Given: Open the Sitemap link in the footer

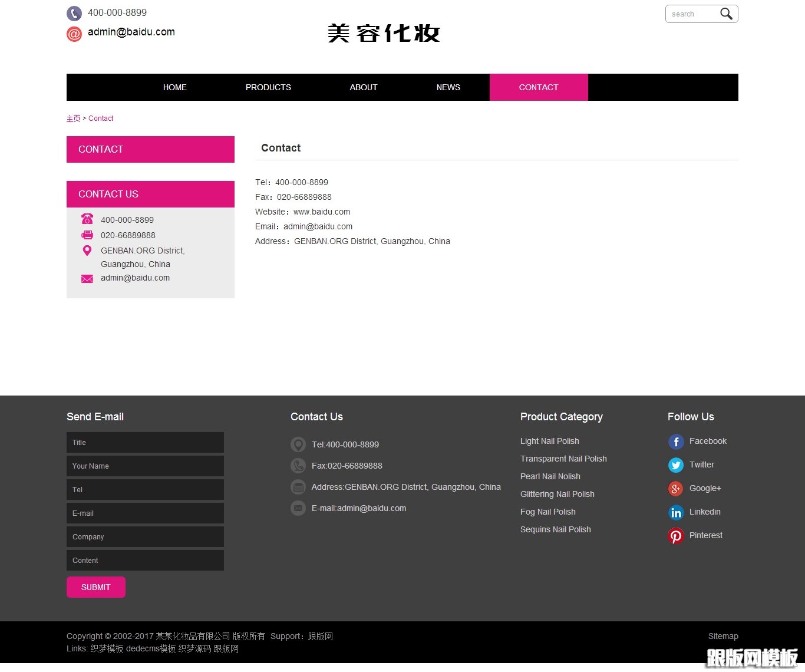Looking at the screenshot, I should pos(723,636).
